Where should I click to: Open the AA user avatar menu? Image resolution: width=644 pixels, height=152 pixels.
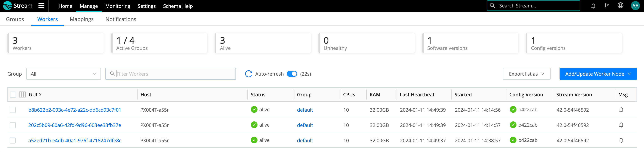tap(635, 6)
